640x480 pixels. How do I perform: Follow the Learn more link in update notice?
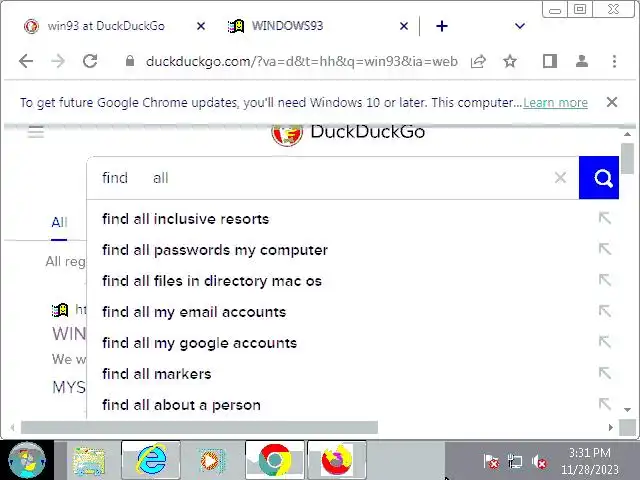556,102
